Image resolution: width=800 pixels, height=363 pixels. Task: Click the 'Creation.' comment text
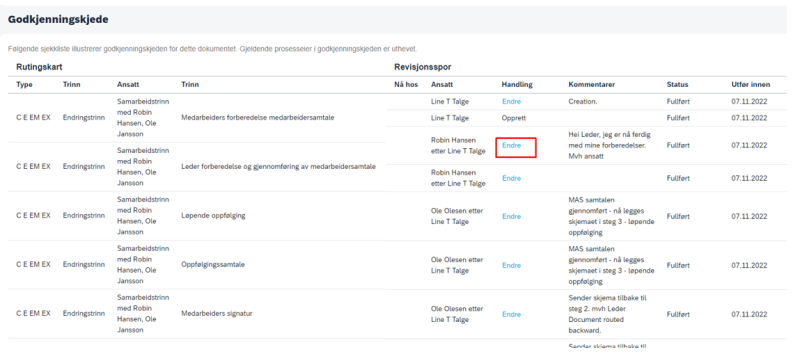(x=583, y=102)
